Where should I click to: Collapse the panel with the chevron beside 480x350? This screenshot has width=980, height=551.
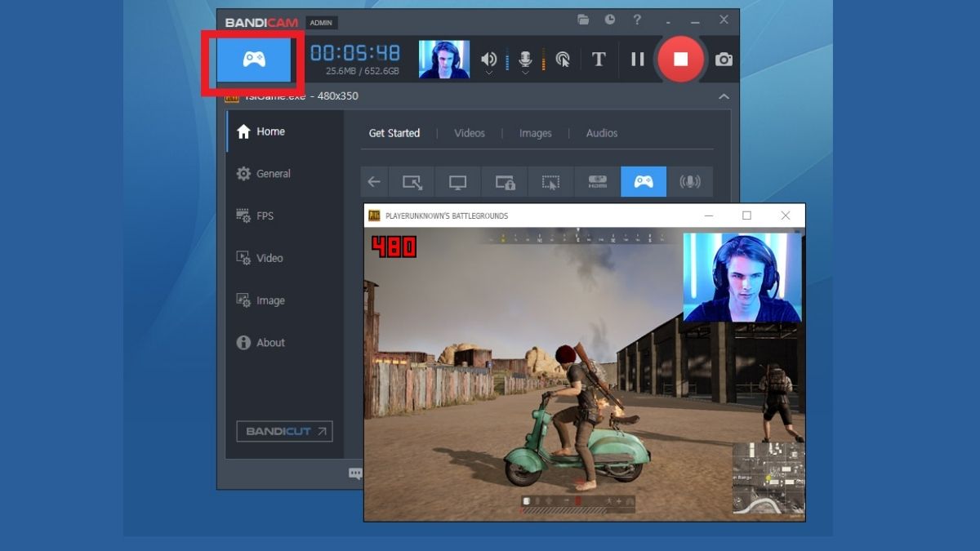pyautogui.click(x=724, y=96)
